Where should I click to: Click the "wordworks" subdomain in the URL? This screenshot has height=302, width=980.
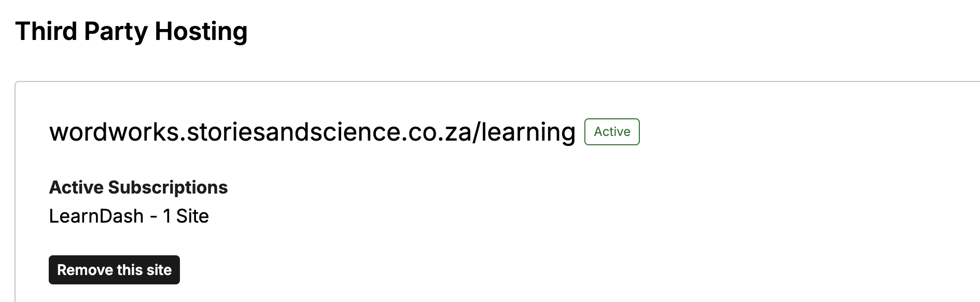coord(114,132)
